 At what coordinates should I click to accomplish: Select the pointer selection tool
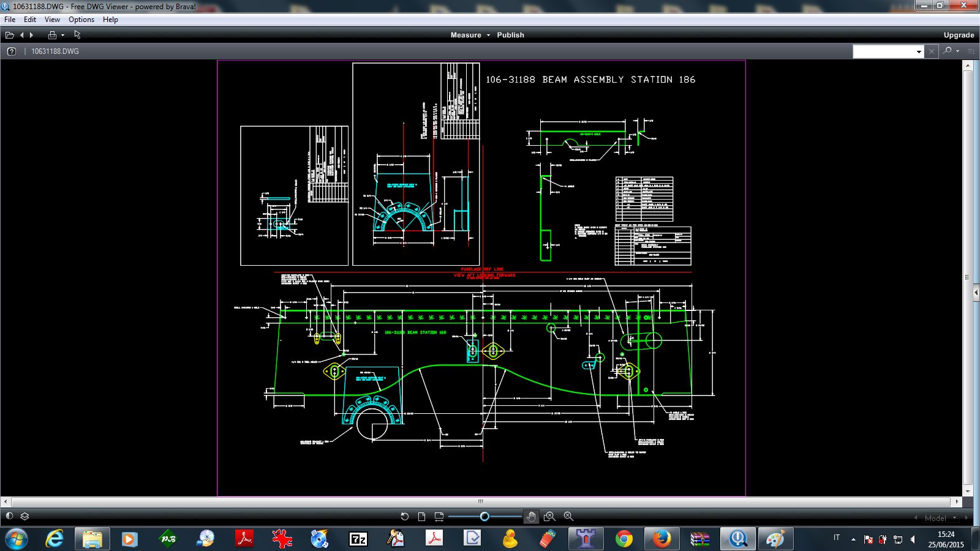[x=77, y=35]
